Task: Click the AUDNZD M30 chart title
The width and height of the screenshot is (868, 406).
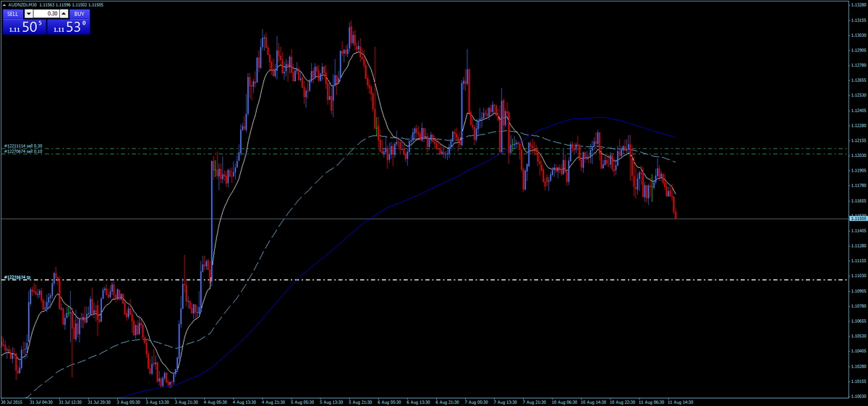Action: pyautogui.click(x=23, y=5)
